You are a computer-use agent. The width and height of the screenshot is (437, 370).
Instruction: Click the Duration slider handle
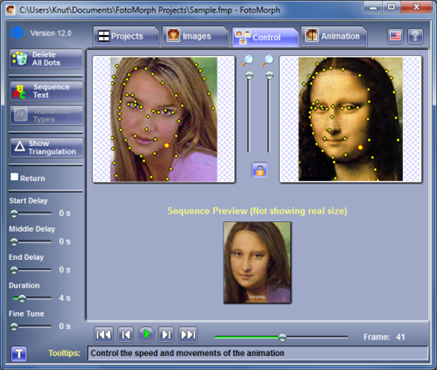click(22, 298)
